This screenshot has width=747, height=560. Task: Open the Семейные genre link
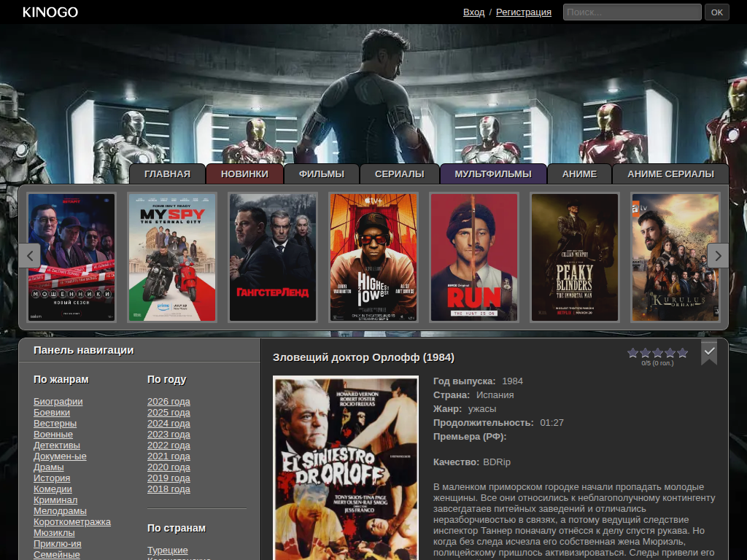(x=57, y=555)
